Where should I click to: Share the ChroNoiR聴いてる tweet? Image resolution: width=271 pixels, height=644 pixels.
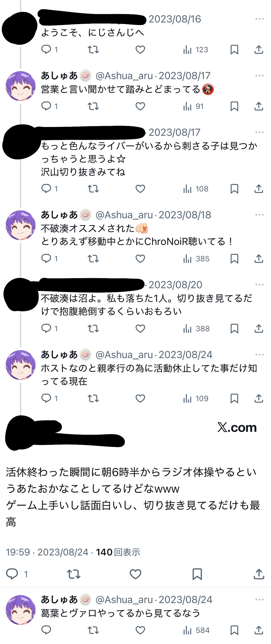[x=259, y=258]
